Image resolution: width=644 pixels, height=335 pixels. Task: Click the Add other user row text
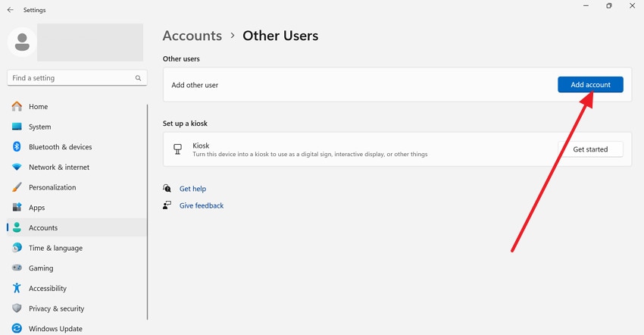click(x=195, y=85)
